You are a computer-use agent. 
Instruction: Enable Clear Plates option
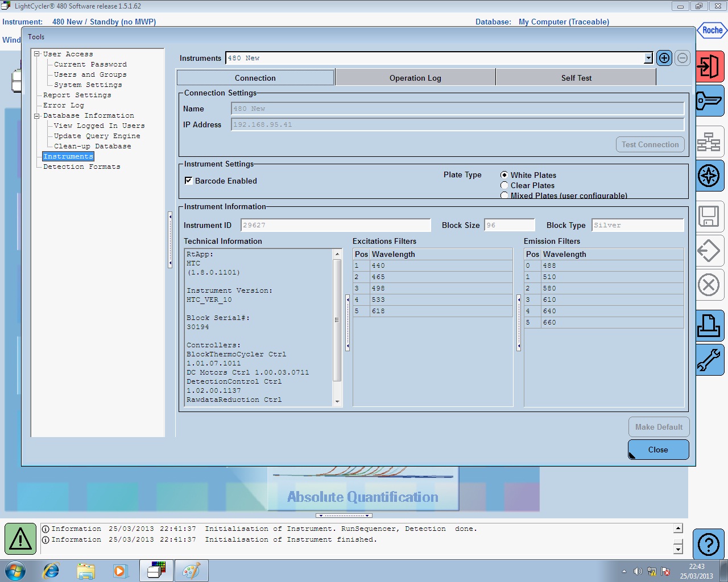click(504, 185)
